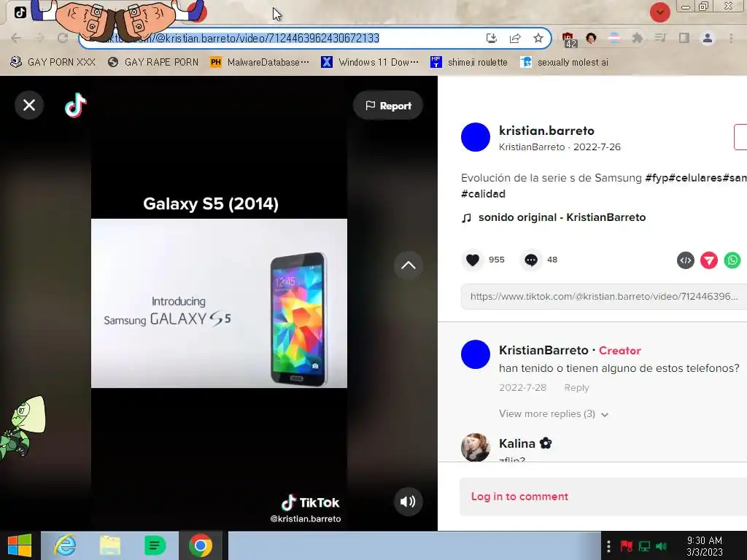Report this video with the flag button
Viewport: 747px width, 560px height.
[388, 106]
